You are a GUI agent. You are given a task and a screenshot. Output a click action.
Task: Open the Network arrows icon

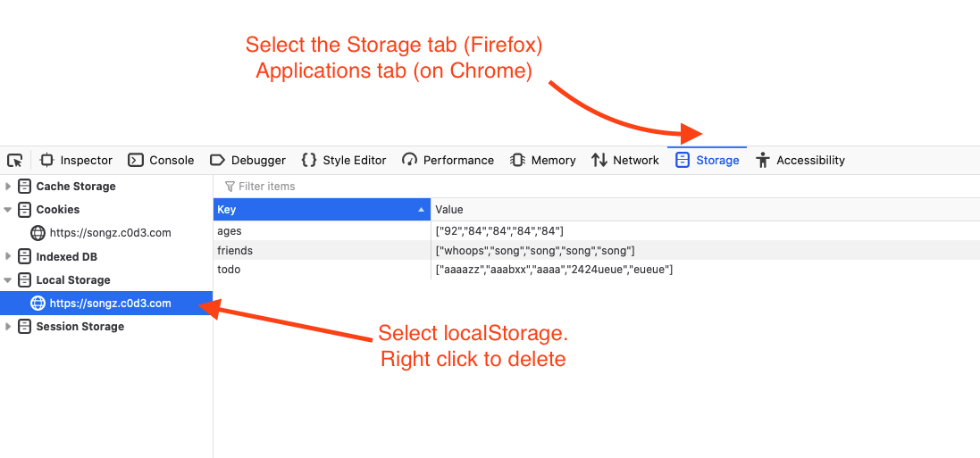click(599, 160)
